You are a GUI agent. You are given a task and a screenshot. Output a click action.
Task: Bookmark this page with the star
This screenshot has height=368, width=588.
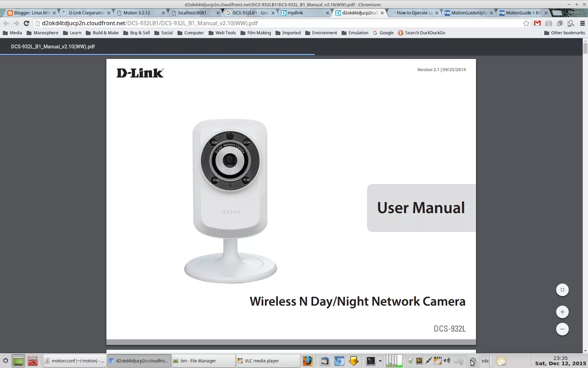point(526,23)
